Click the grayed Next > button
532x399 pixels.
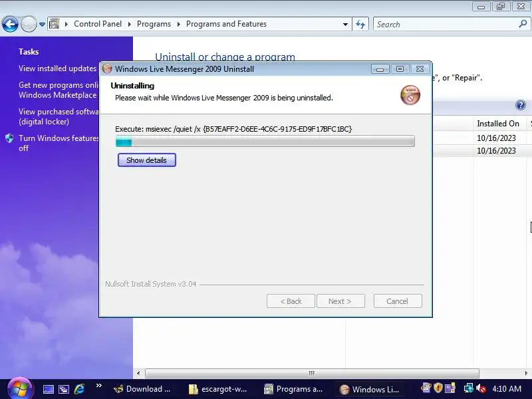(x=340, y=301)
